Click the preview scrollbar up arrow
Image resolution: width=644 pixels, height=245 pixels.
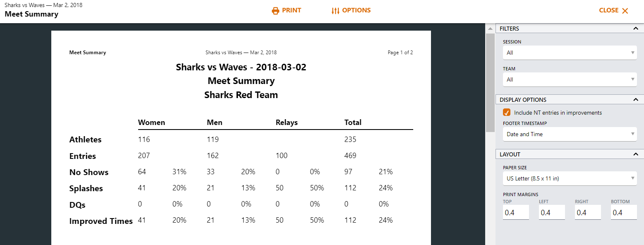coord(490,29)
